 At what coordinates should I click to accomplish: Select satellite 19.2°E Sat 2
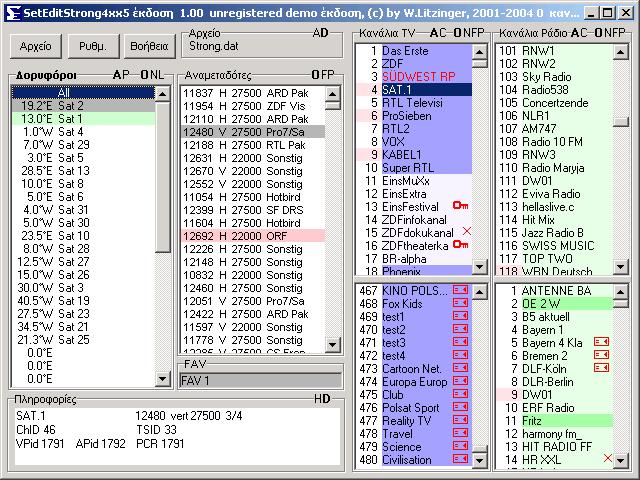(x=83, y=106)
